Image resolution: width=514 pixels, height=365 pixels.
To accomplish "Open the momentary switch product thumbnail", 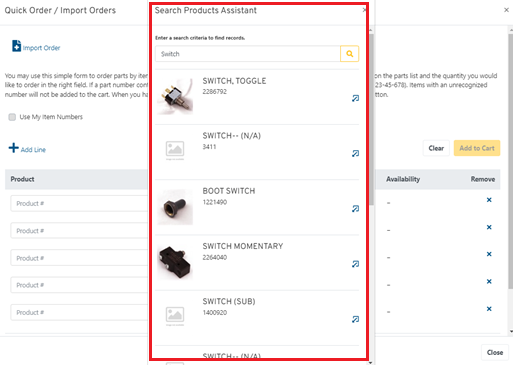I will coord(175,262).
